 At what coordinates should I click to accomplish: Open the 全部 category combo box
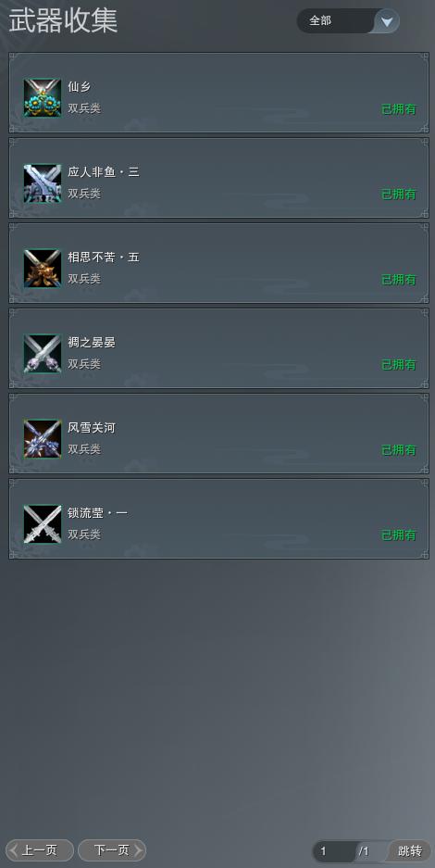348,21
